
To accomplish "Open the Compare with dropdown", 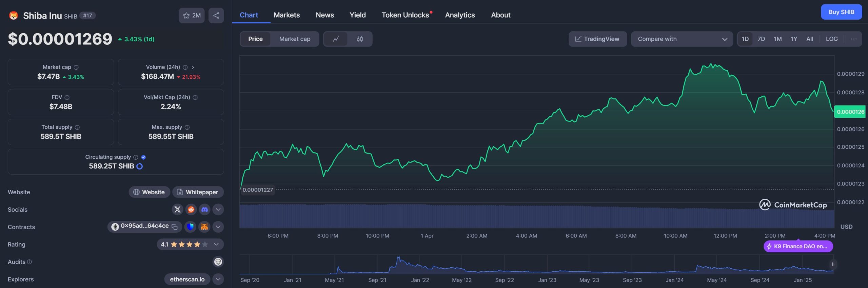I will [682, 39].
